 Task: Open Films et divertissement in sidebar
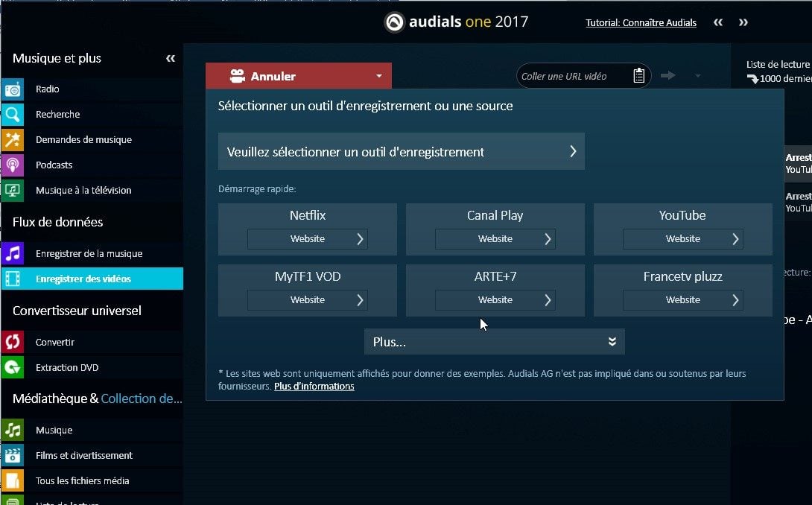[83, 456]
